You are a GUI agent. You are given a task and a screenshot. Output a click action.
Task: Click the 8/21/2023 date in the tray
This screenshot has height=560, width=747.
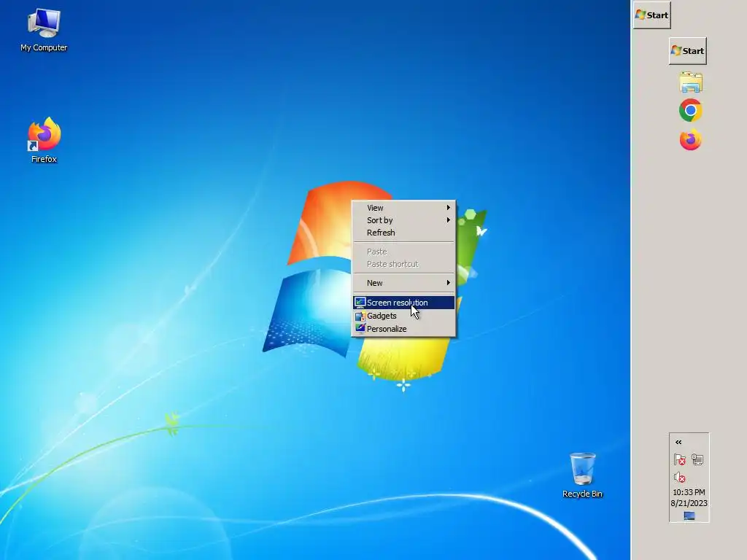click(x=689, y=503)
